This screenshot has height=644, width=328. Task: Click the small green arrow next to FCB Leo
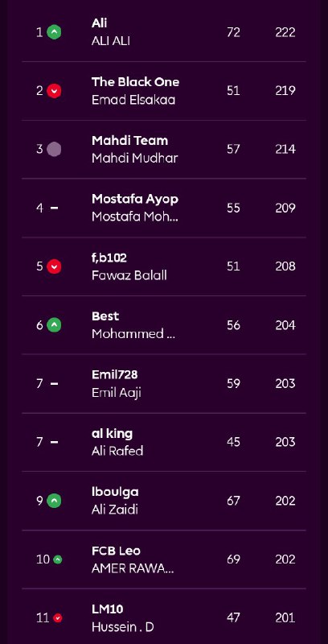pyautogui.click(x=58, y=559)
